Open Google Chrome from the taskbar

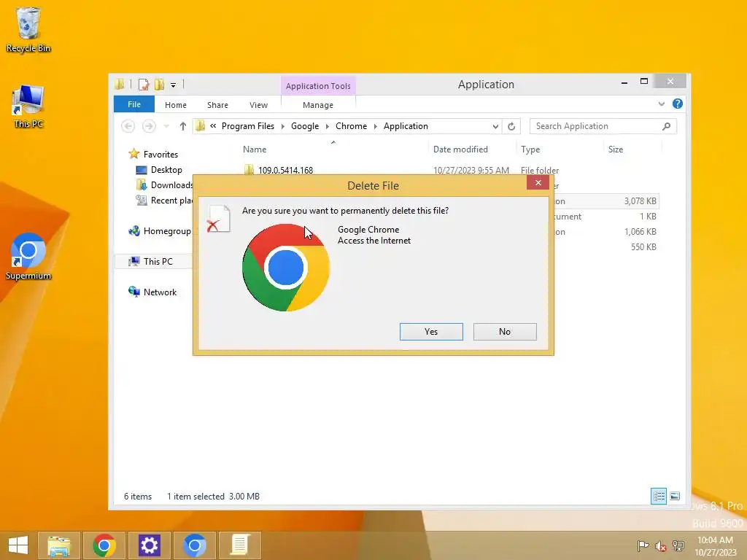pyautogui.click(x=104, y=545)
